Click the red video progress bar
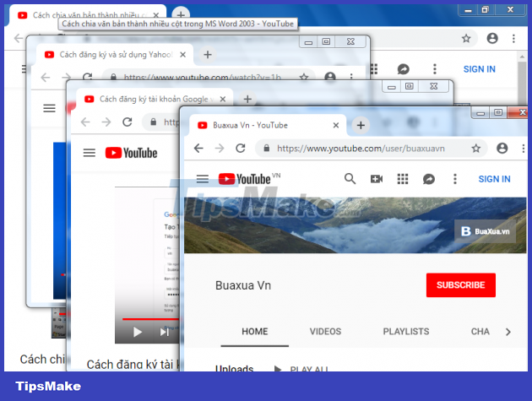532x401 pixels. pos(148,319)
